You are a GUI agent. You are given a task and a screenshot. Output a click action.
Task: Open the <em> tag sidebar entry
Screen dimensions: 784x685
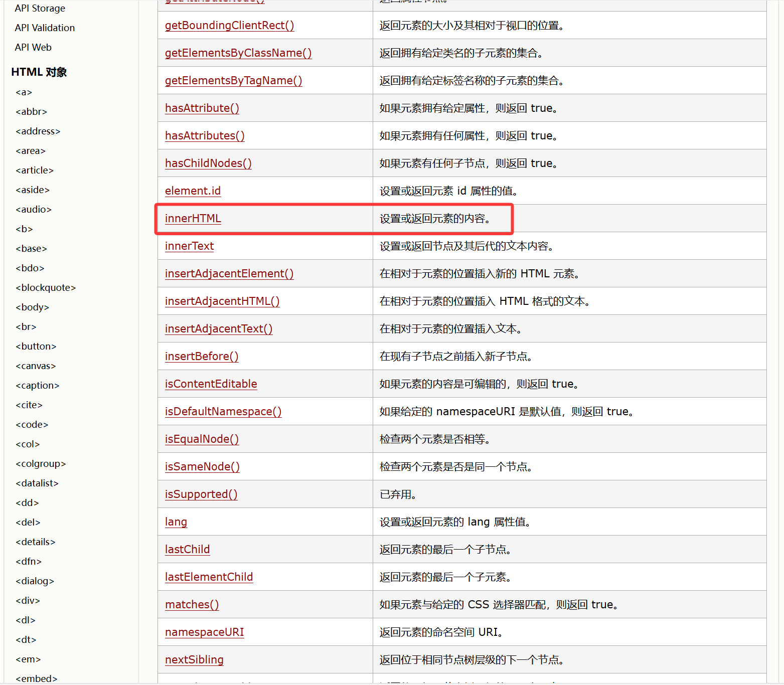pos(28,659)
